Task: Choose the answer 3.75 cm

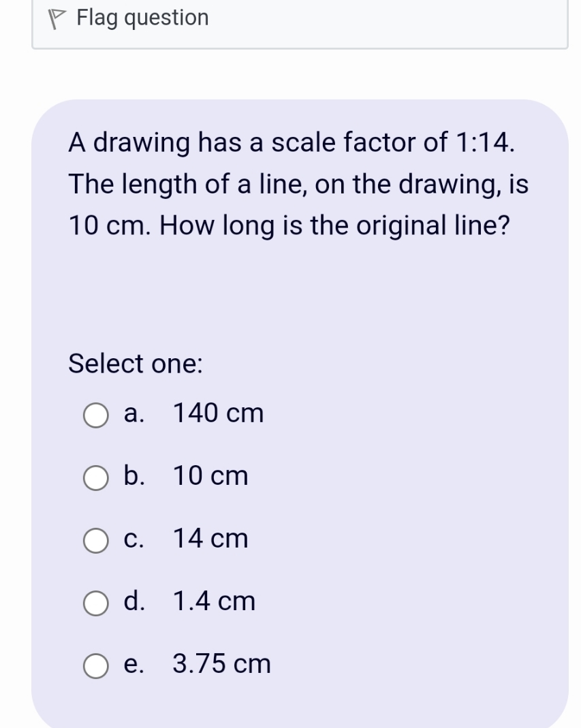Action: (x=221, y=663)
